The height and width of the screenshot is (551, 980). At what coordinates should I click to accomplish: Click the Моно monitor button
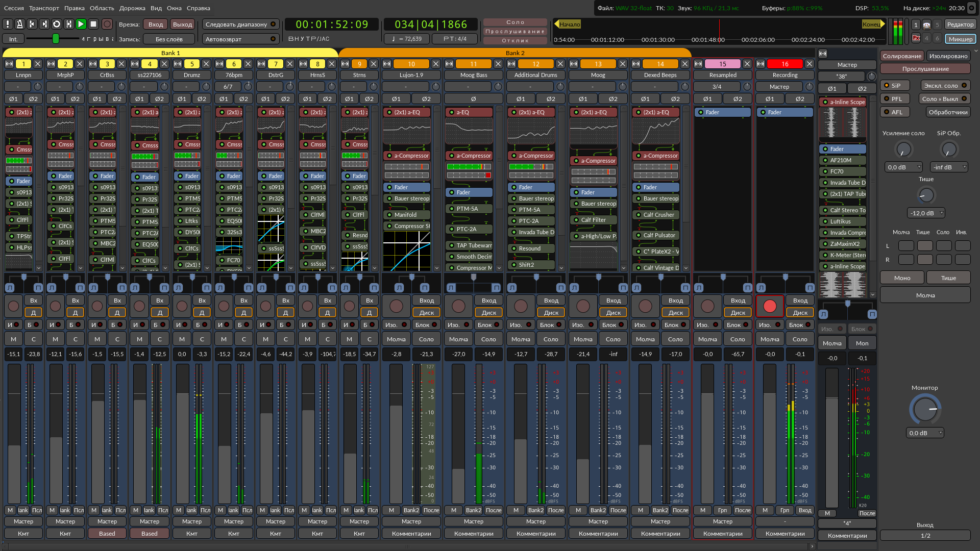[x=902, y=278]
